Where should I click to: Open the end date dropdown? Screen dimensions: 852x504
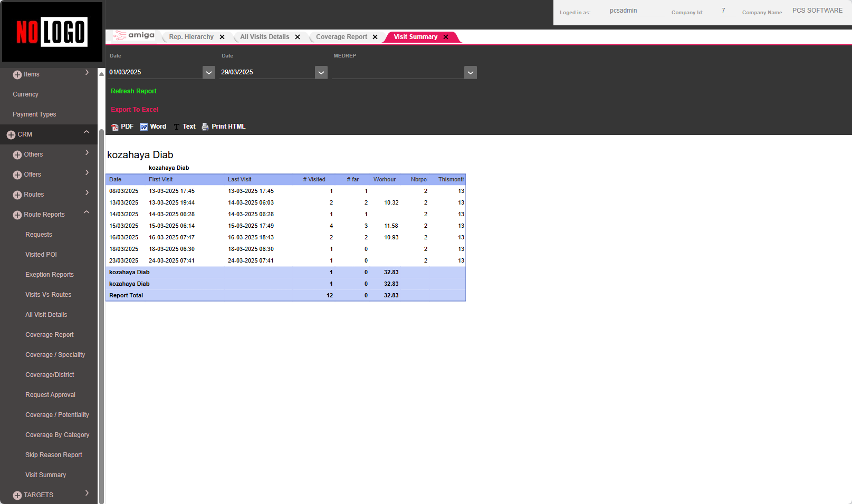point(321,73)
